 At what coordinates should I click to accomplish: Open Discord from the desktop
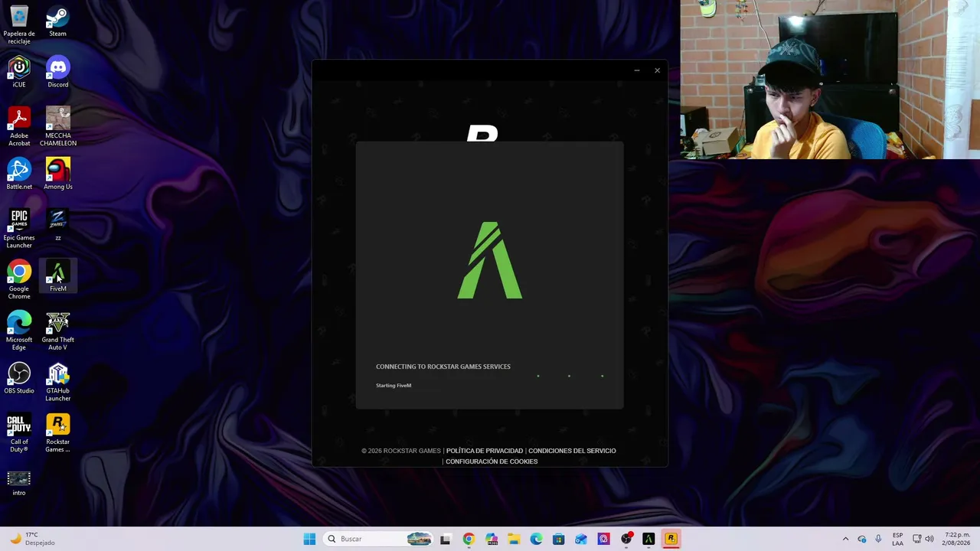[x=57, y=72]
